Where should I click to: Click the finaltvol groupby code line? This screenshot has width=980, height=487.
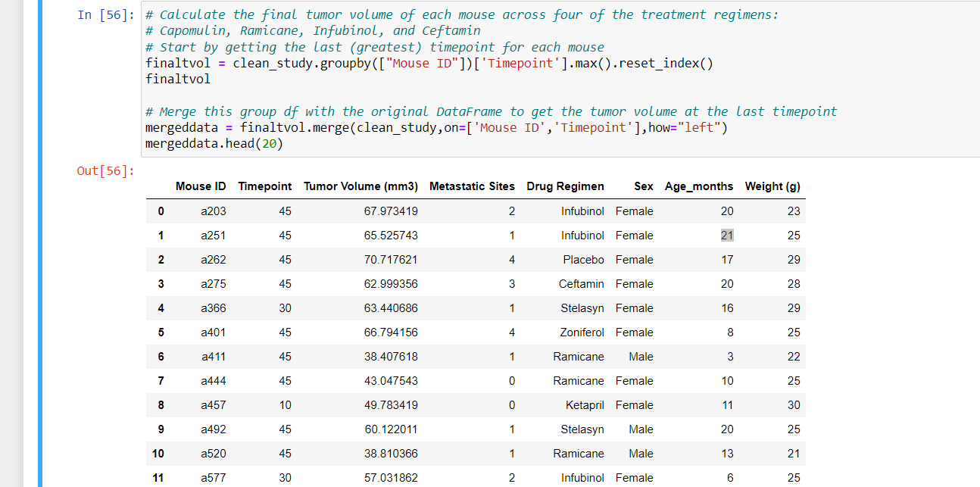click(429, 63)
